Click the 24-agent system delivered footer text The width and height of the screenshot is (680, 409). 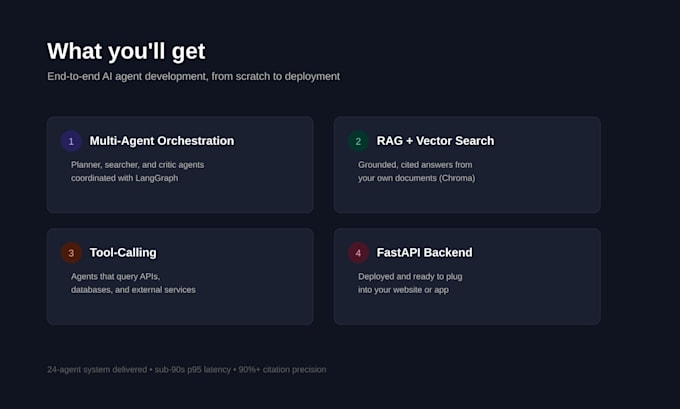(x=97, y=370)
